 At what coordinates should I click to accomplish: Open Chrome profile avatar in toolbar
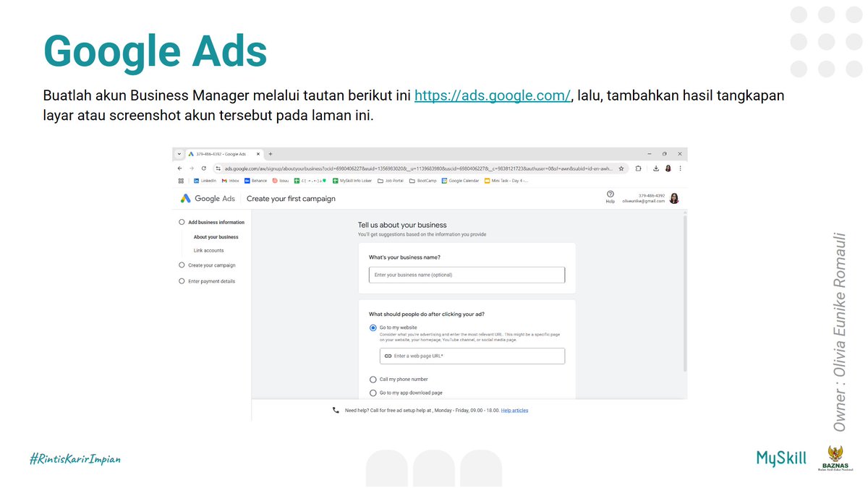click(x=668, y=168)
